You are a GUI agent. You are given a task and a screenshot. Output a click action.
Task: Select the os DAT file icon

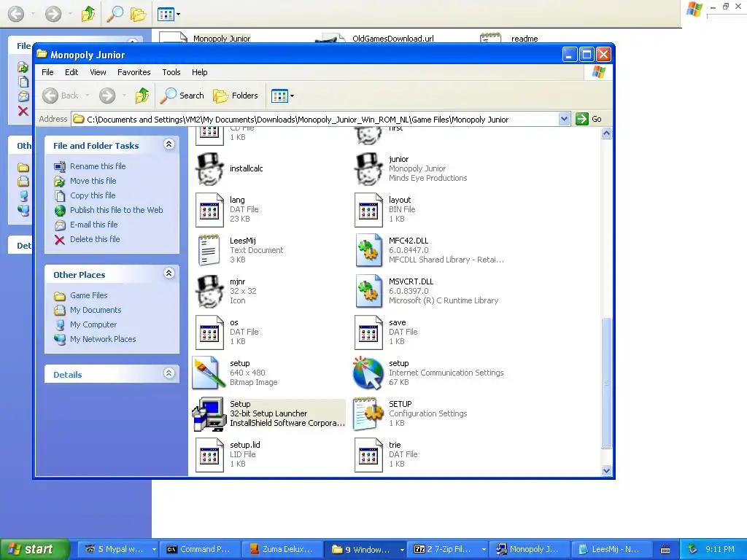pyautogui.click(x=209, y=332)
